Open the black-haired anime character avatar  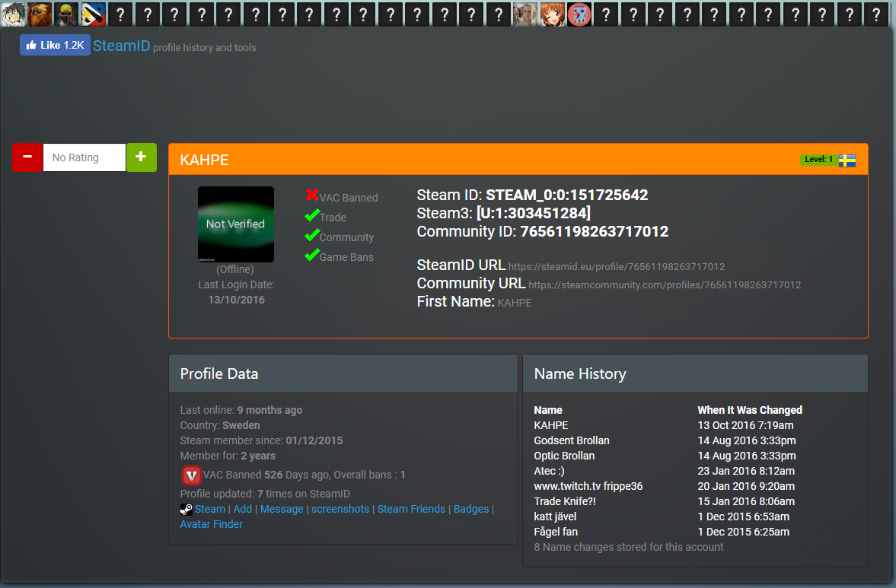13,14
